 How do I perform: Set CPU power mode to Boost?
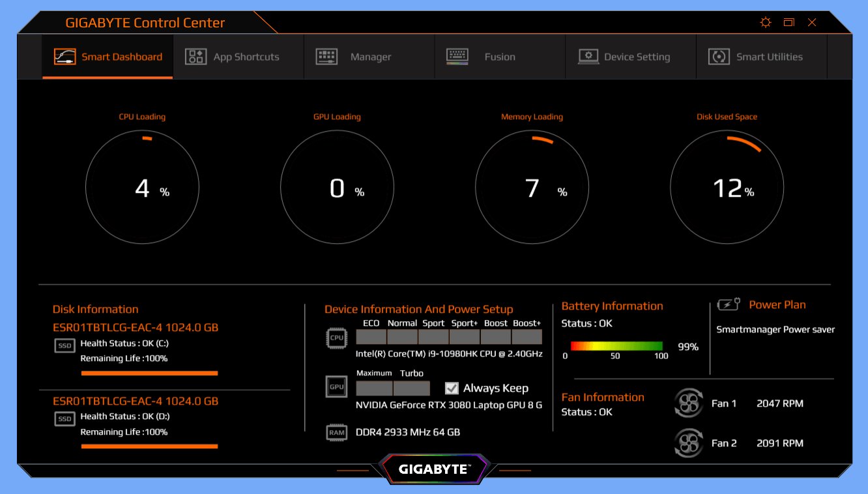[x=496, y=337]
